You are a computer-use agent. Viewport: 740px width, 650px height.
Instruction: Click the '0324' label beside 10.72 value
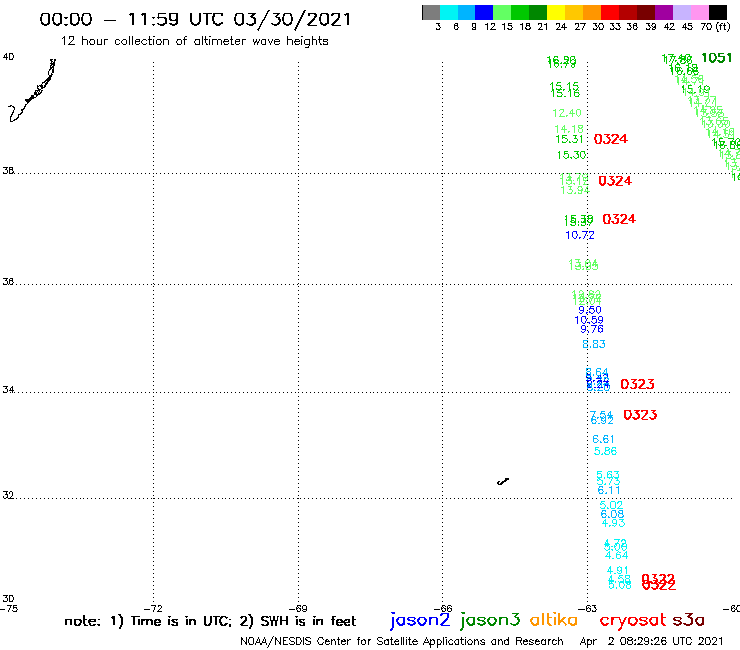click(619, 219)
